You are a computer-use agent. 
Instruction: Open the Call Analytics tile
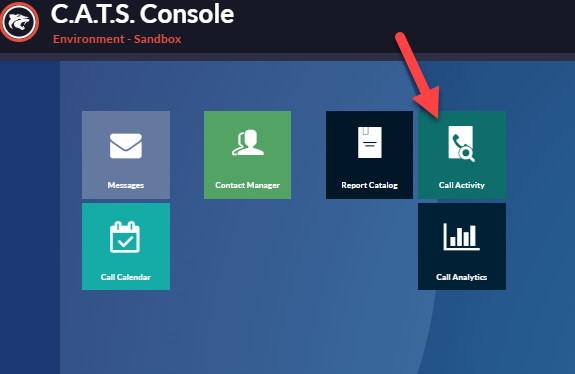(462, 246)
